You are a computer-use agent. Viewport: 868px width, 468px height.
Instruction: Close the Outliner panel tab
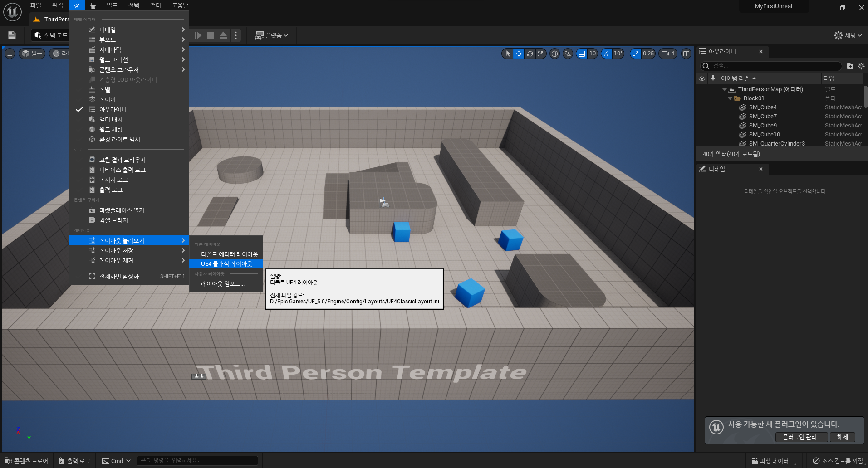point(761,52)
